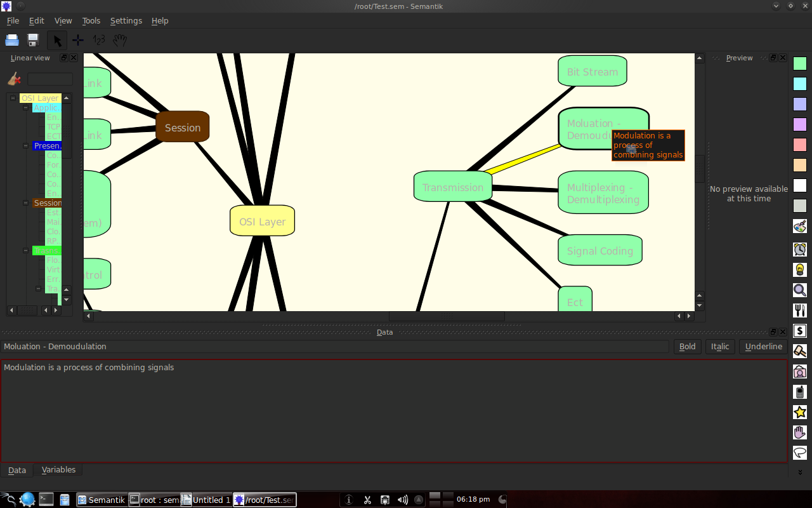Open the Tools menu
Screen dimensions: 812x508
tap(91, 20)
